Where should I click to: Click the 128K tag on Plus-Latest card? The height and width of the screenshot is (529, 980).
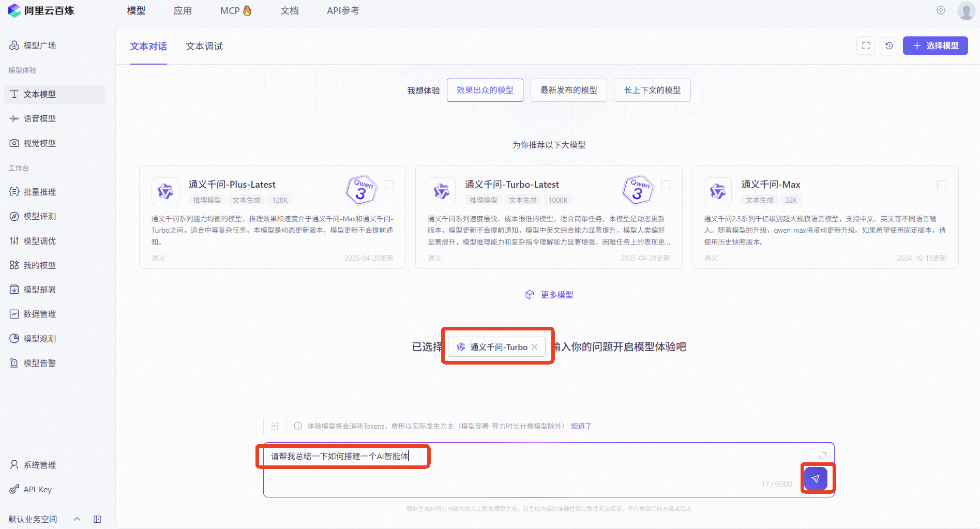pyautogui.click(x=280, y=200)
